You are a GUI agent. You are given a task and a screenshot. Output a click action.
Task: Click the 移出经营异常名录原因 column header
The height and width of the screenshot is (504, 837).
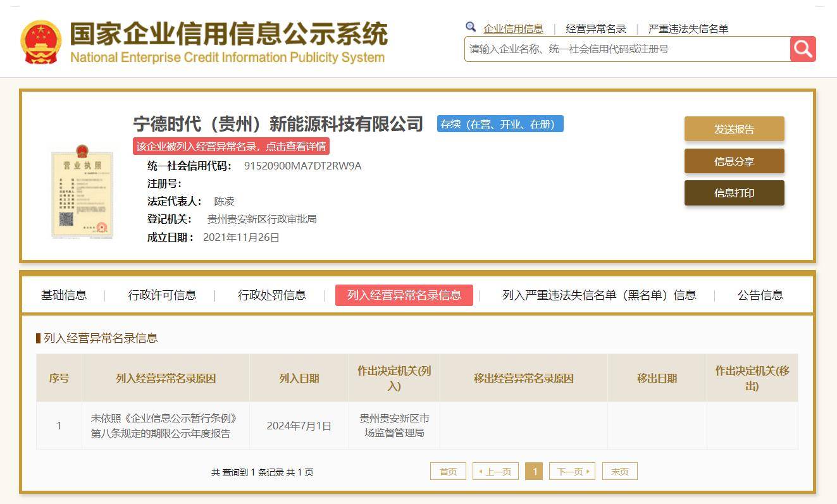click(524, 378)
